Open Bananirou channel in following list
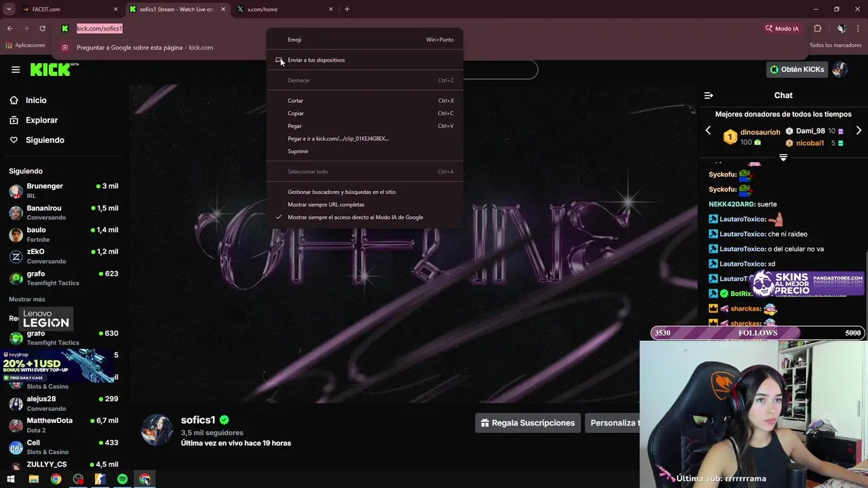This screenshot has width=868, height=488. pos(64,212)
